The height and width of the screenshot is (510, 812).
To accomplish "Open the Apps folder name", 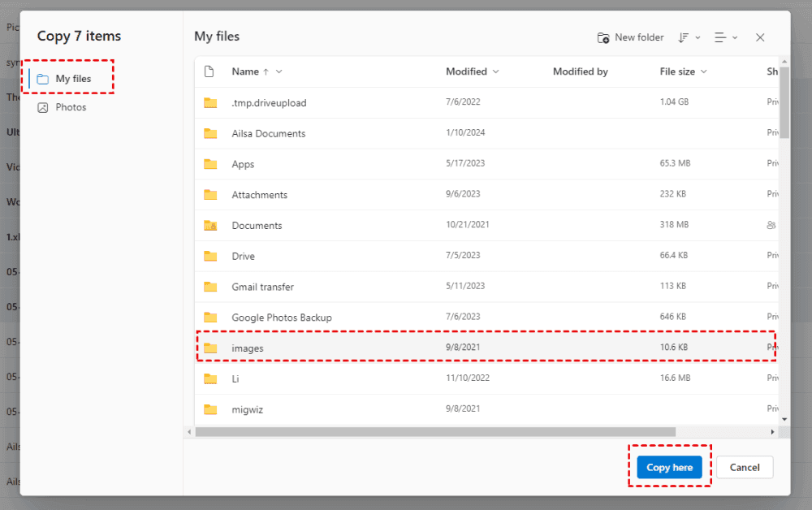I will point(243,164).
